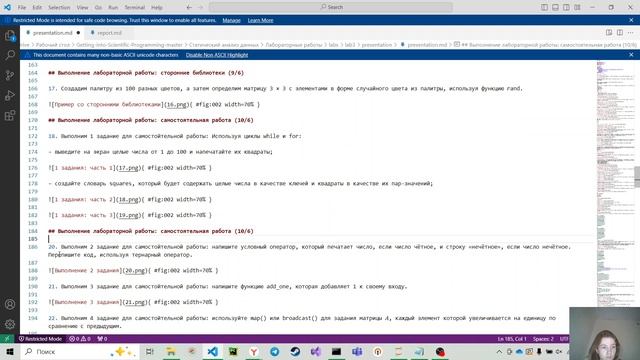640x360 pixels.
Task: Click 'Ln 185, Col 1' in status bar
Action: click(x=511, y=339)
